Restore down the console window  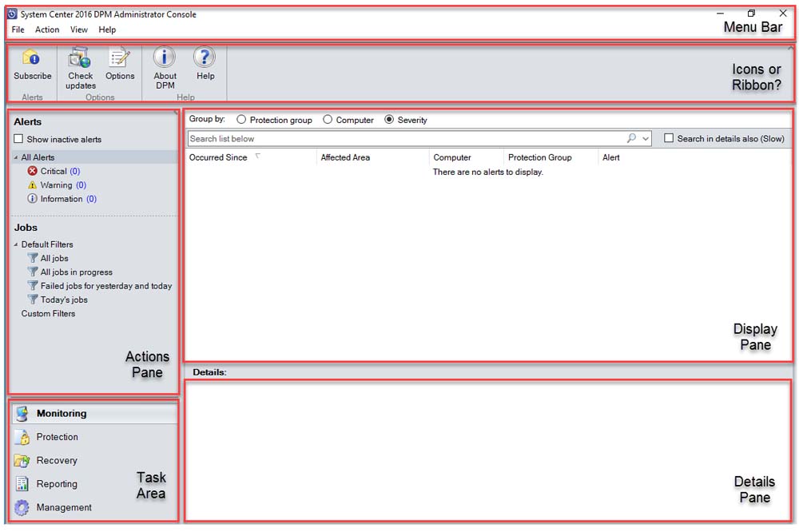click(751, 14)
